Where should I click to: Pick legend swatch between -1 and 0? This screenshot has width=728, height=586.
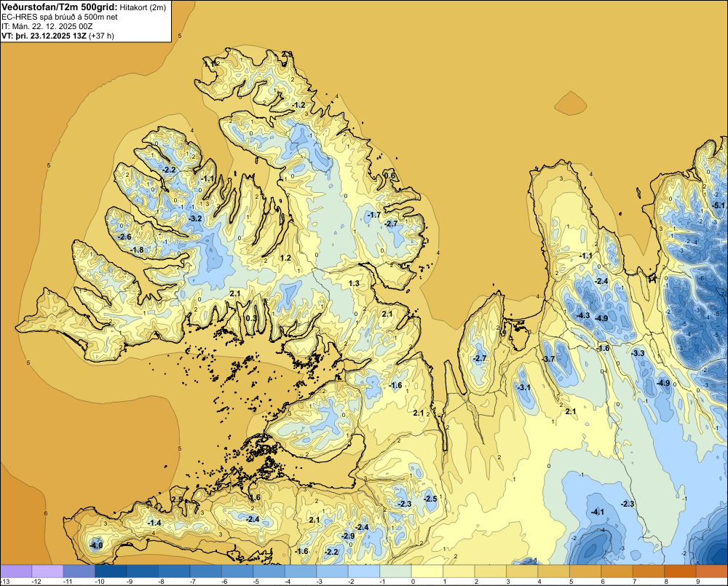click(395, 571)
